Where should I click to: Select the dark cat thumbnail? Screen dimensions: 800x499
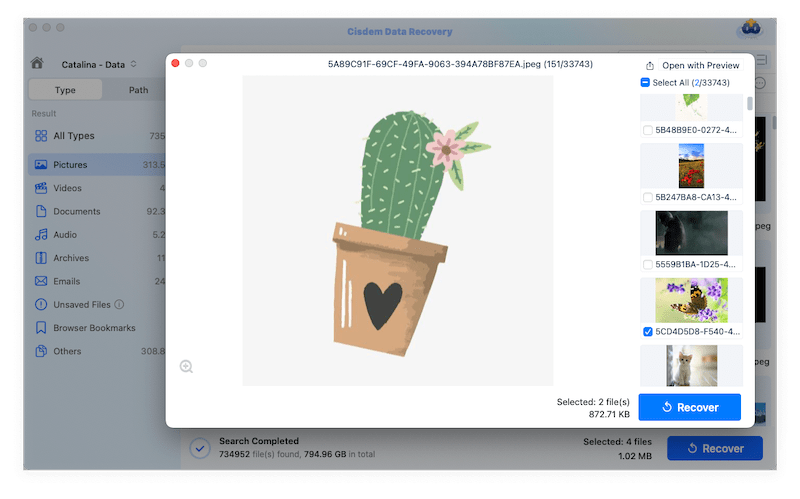[x=691, y=233]
